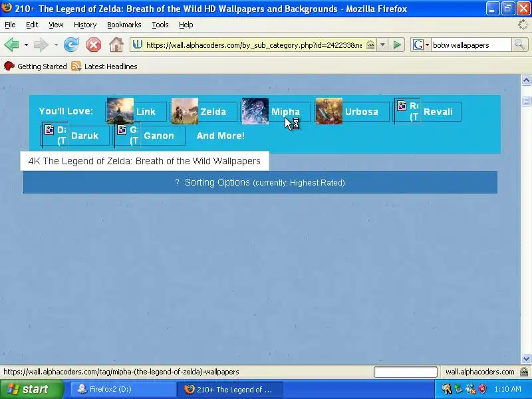Open the Google search engine selector
This screenshot has width=532, height=399.
tap(421, 45)
